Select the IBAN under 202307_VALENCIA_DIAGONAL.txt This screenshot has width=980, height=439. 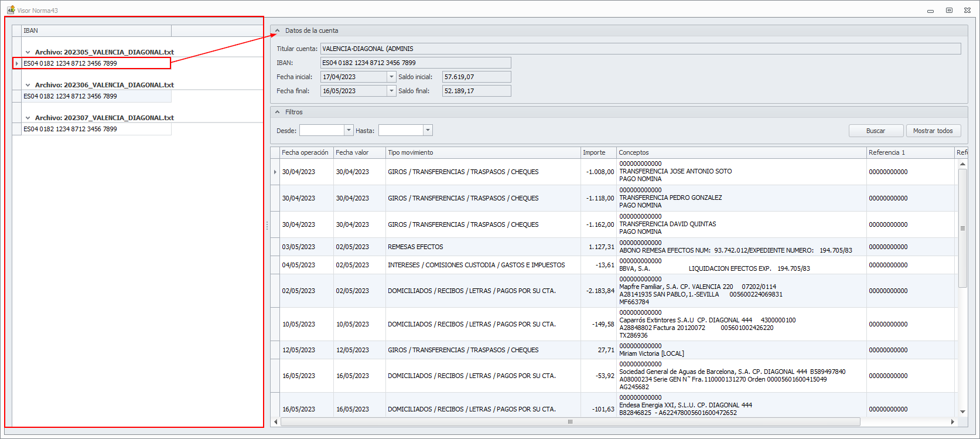point(70,129)
